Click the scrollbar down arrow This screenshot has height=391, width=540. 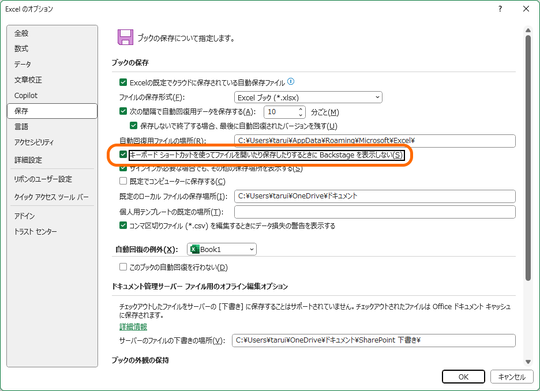528,362
